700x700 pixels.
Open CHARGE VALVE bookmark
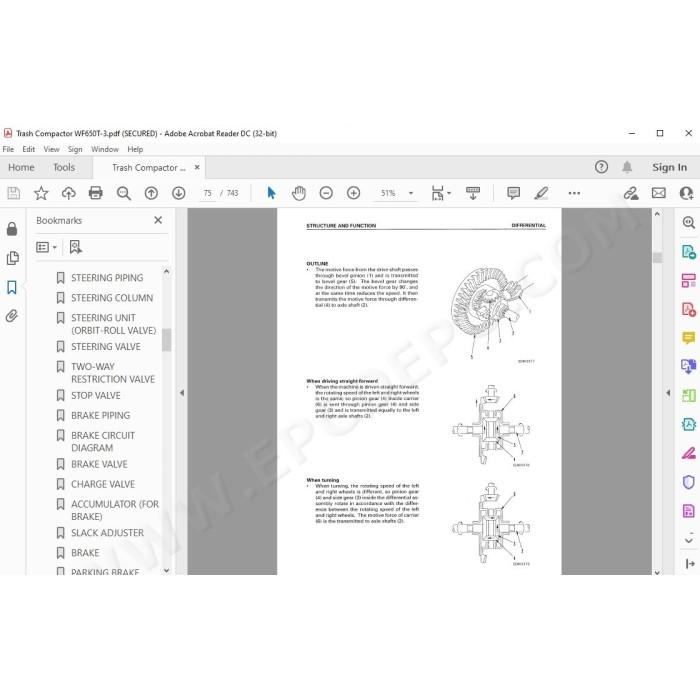click(103, 484)
